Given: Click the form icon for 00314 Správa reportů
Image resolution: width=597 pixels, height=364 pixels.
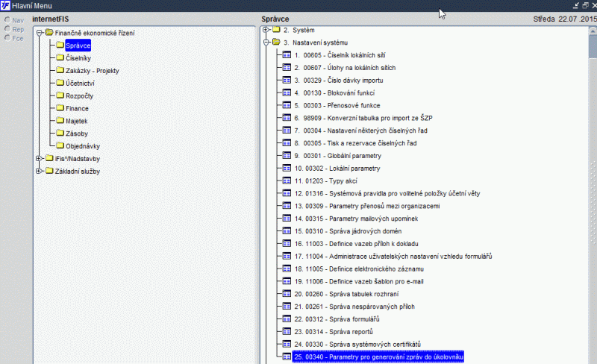Looking at the screenshot, I should click(x=287, y=331).
